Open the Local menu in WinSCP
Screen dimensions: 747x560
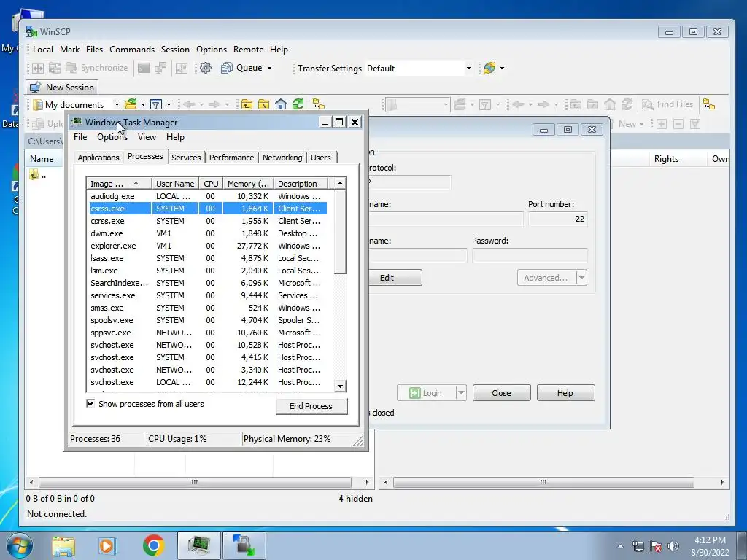click(43, 50)
